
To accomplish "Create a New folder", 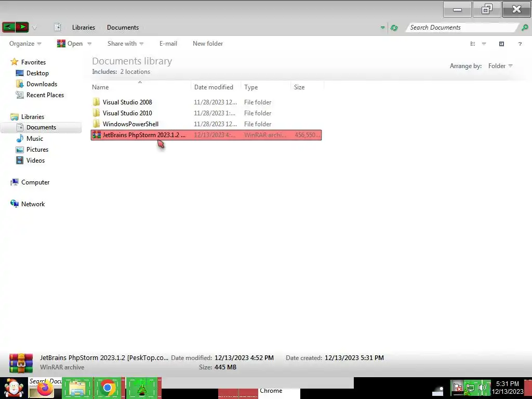I will pyautogui.click(x=208, y=44).
